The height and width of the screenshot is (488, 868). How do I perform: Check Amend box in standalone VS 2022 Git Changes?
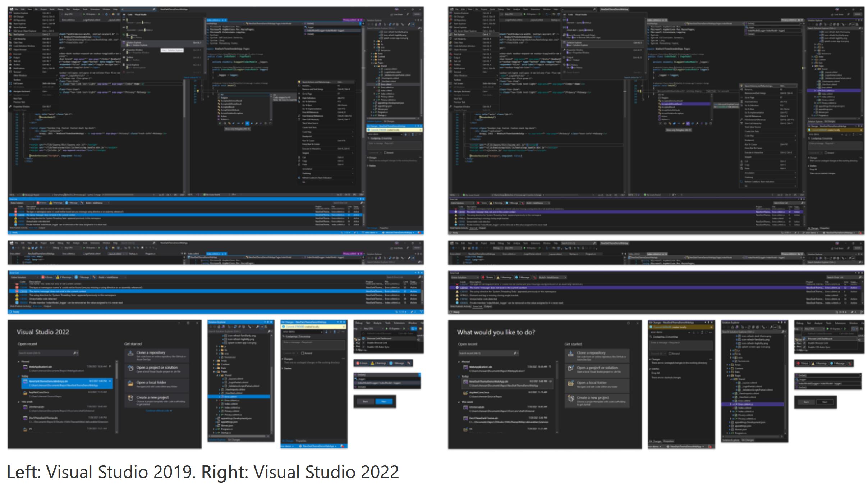670,354
